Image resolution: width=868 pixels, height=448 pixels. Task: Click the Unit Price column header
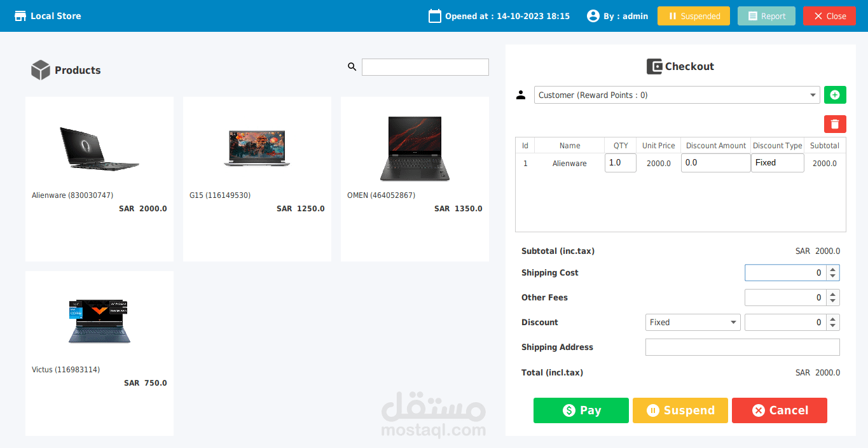(659, 146)
